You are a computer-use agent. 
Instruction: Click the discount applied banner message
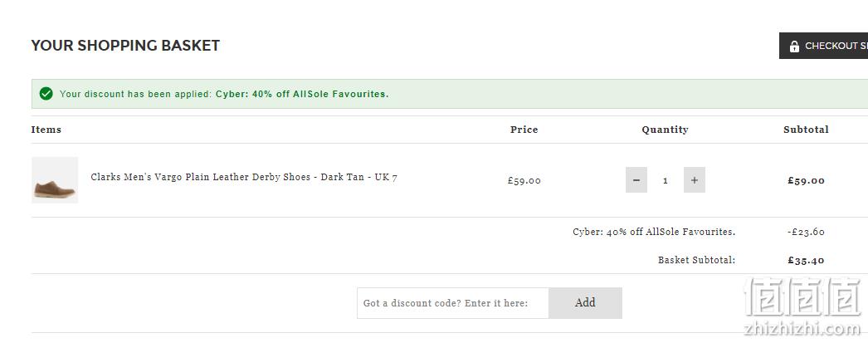pyautogui.click(x=224, y=94)
